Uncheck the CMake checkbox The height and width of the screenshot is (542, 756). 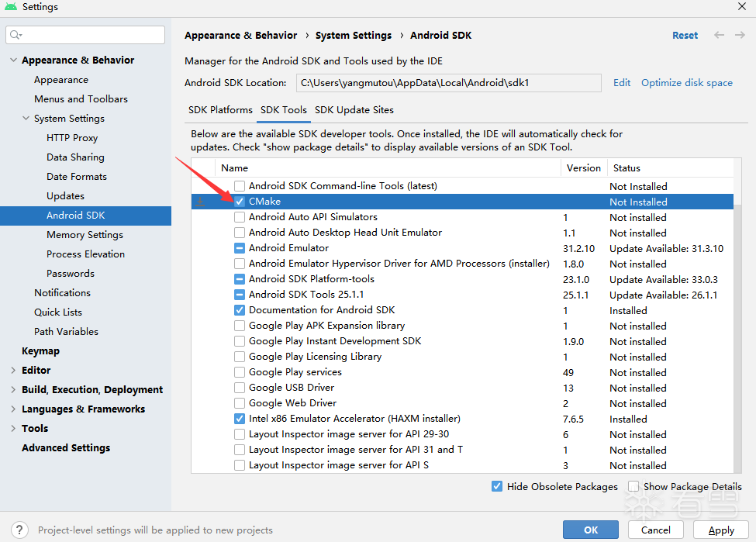[x=240, y=202]
